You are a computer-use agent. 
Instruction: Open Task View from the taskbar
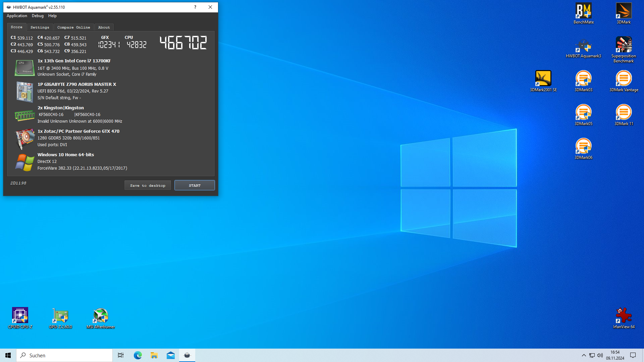point(121,355)
